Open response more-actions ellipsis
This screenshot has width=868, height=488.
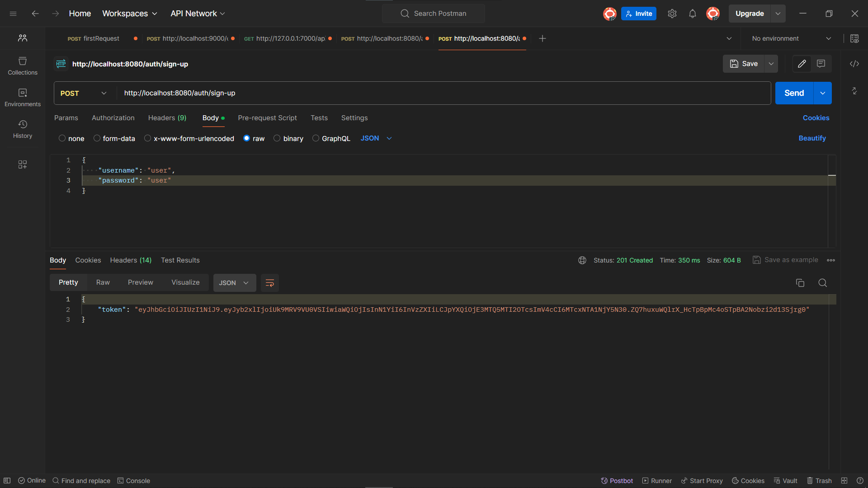click(831, 260)
